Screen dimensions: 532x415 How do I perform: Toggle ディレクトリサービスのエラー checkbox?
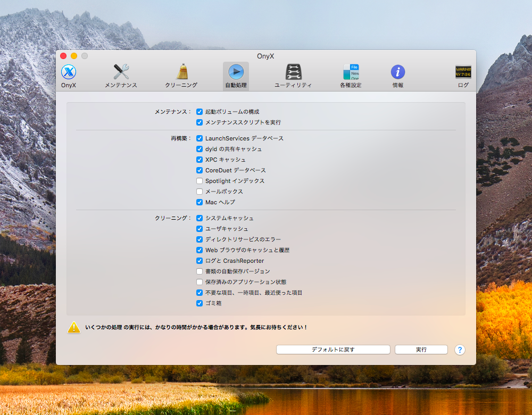tap(199, 239)
